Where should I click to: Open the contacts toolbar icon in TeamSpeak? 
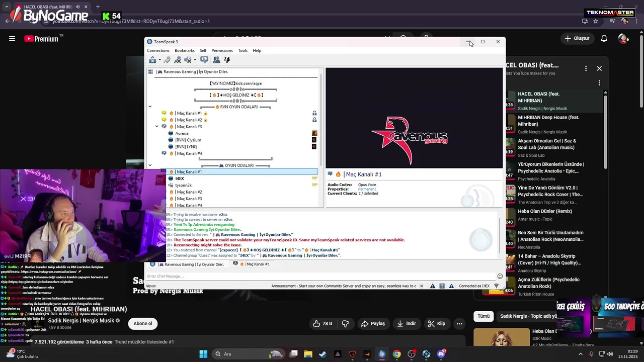click(x=216, y=60)
